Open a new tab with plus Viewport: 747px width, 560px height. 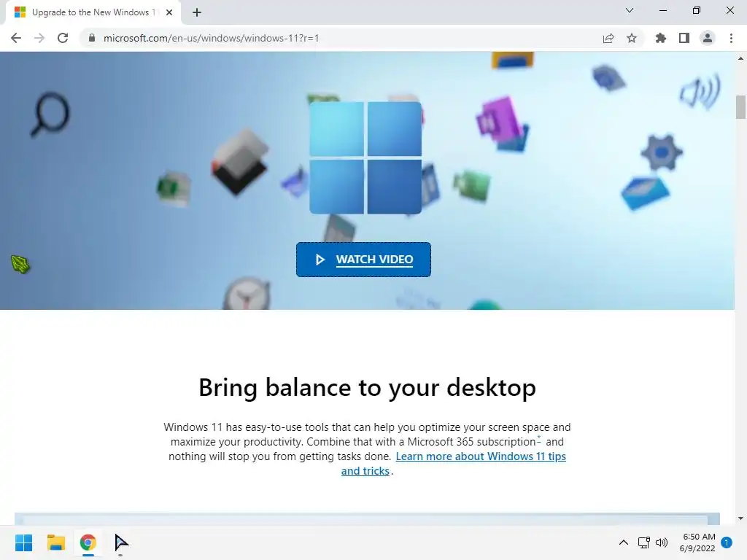[x=197, y=13]
